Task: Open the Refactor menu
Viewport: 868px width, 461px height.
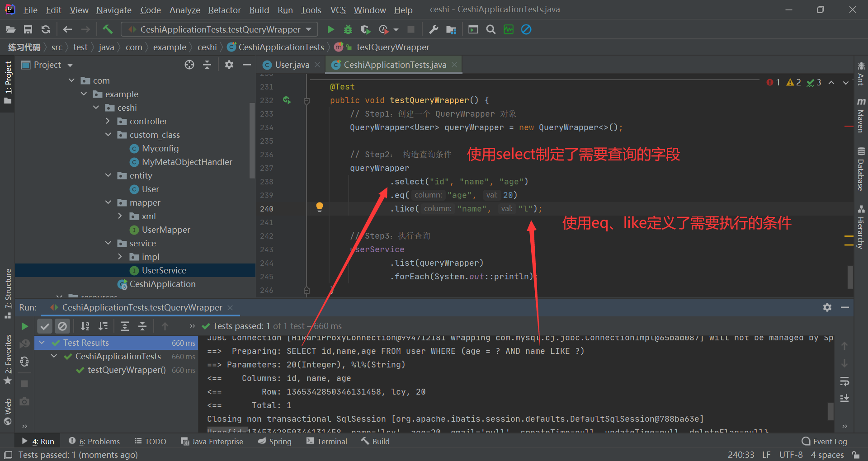Action: tap(224, 10)
